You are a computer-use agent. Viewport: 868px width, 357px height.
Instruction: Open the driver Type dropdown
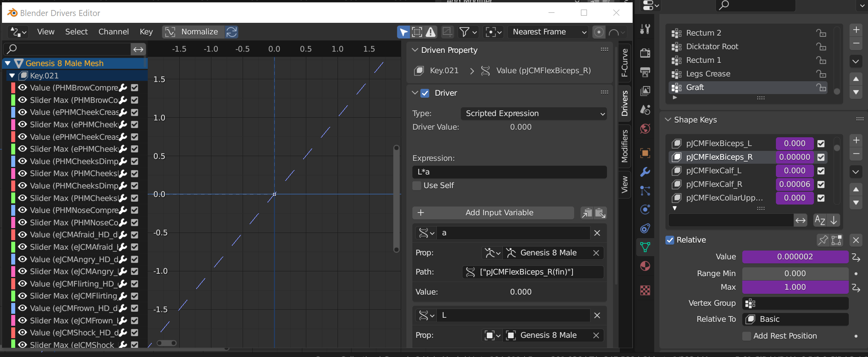tap(534, 114)
